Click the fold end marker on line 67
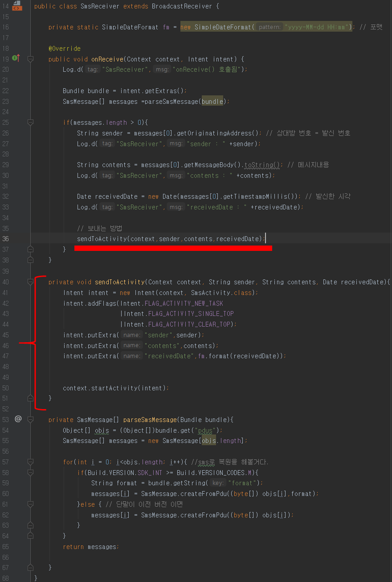 [x=30, y=568]
